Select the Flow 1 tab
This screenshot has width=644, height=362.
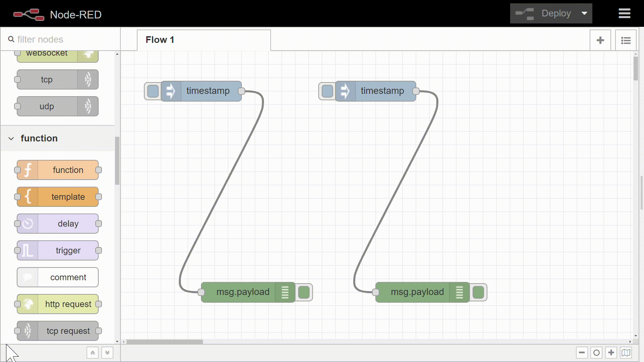204,40
